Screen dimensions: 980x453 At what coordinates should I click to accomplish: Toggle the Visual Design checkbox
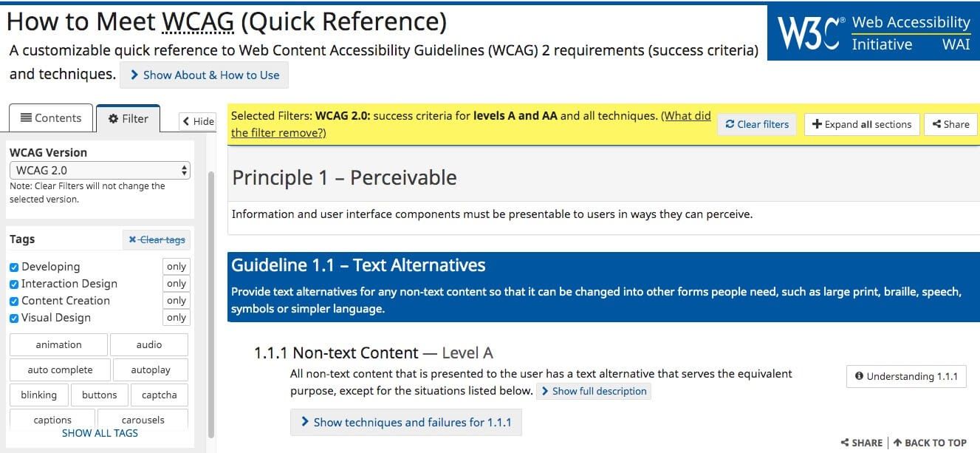pos(14,318)
